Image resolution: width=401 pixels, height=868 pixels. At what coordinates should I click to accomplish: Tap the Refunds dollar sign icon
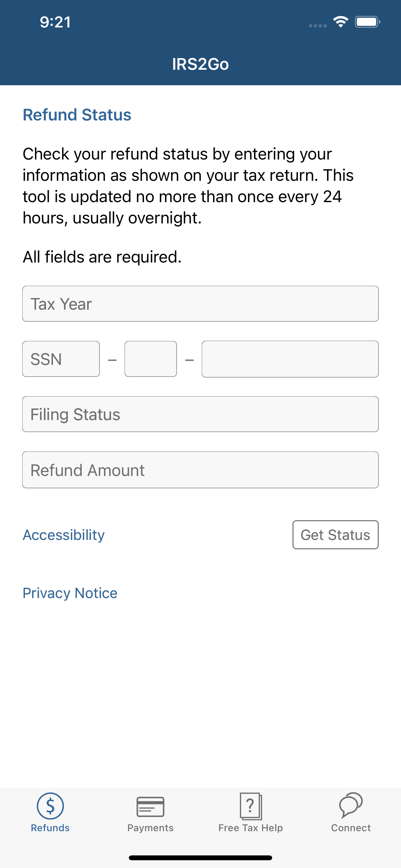pyautogui.click(x=50, y=806)
